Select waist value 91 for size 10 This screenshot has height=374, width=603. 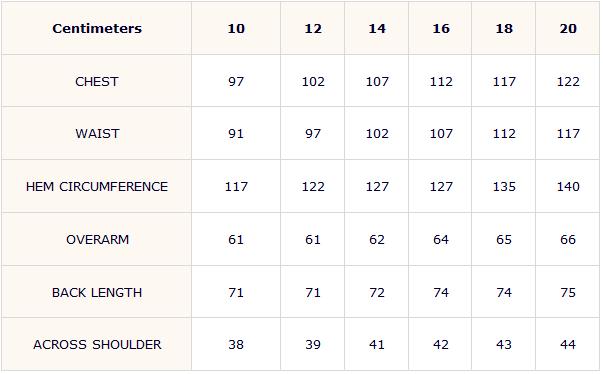pos(236,134)
